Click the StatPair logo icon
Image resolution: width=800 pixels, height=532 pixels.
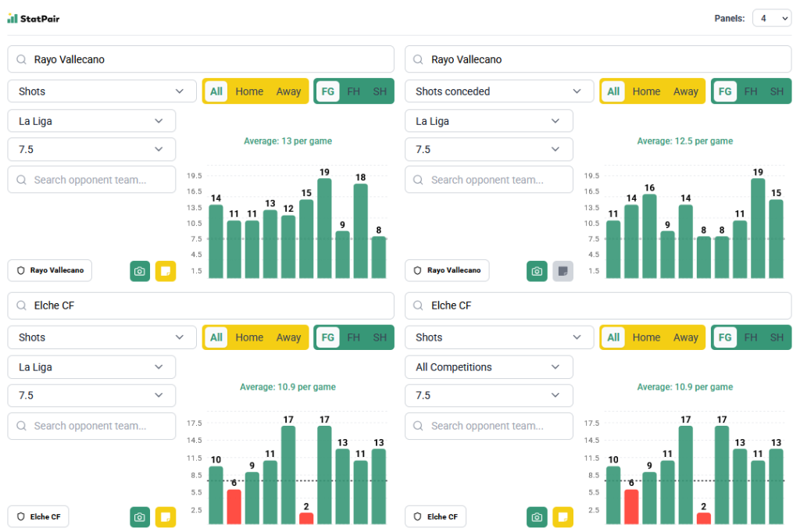point(12,18)
